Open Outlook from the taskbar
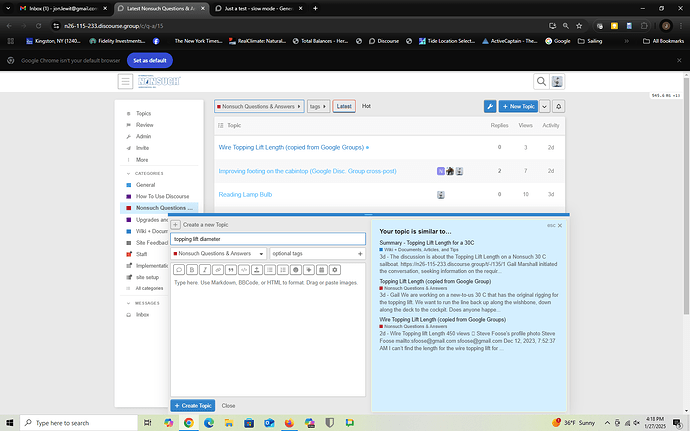 (269, 423)
